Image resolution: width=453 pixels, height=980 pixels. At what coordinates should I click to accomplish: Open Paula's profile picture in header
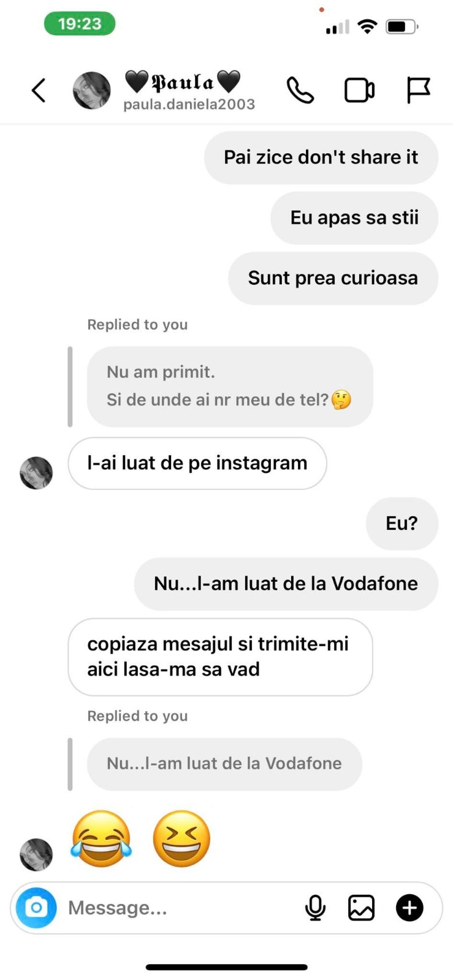[x=92, y=91]
